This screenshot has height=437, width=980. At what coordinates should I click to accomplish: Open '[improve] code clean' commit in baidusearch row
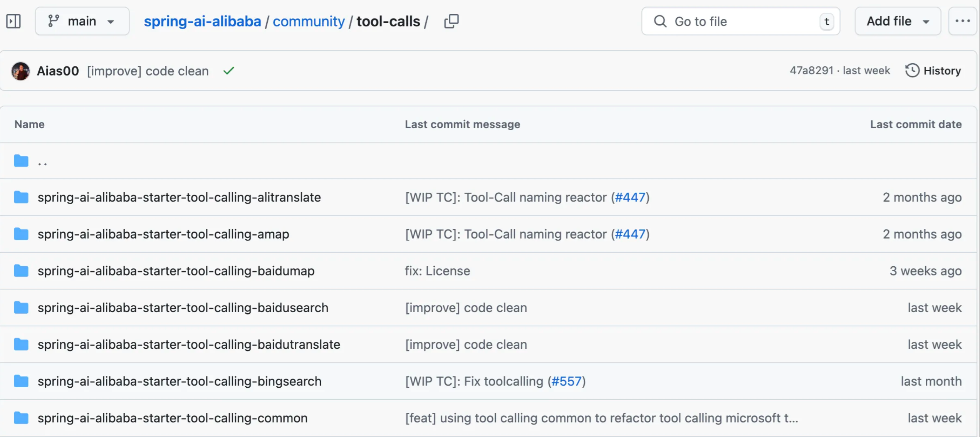466,308
